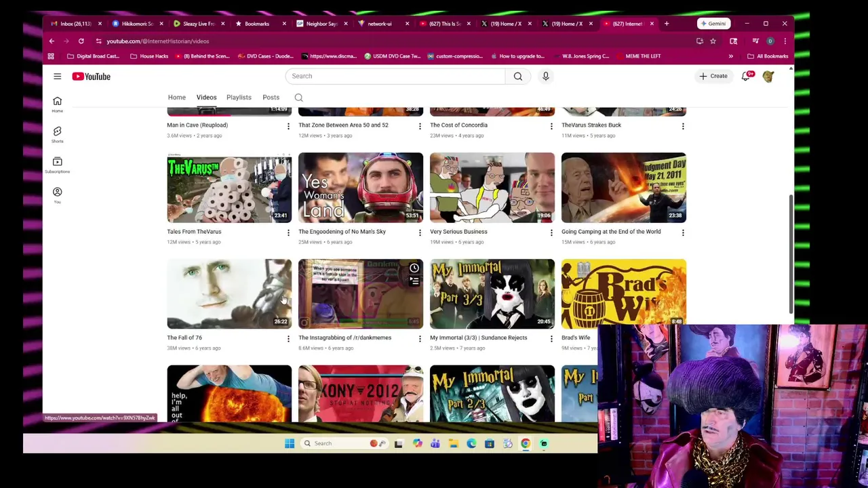Open the You section in sidebar
868x488 pixels.
(x=57, y=195)
